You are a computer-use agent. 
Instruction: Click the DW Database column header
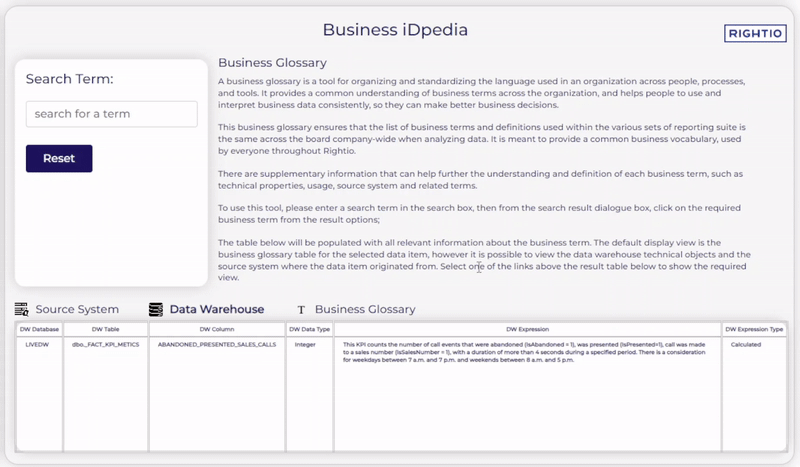39,329
